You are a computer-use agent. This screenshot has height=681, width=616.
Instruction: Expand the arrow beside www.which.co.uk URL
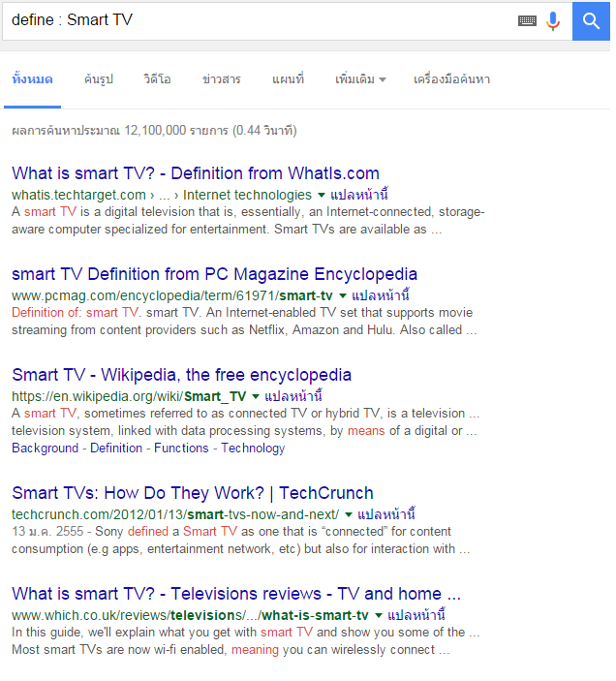[379, 615]
